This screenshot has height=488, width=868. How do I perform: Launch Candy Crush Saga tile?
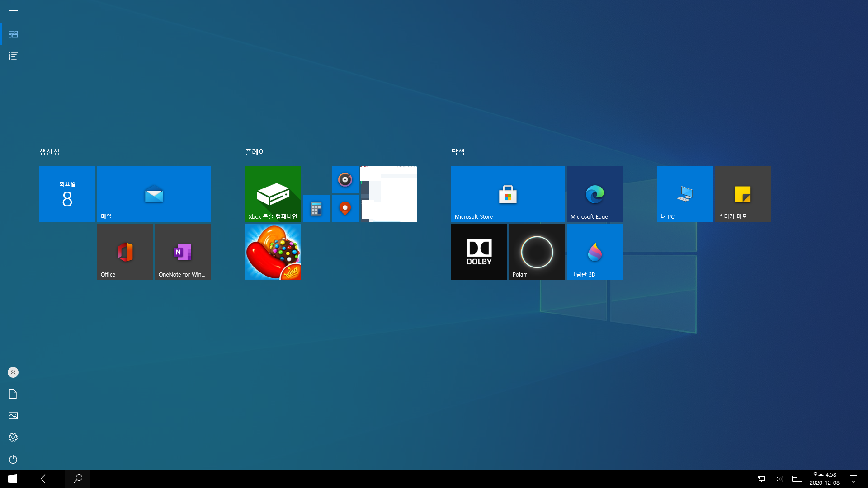coord(273,252)
